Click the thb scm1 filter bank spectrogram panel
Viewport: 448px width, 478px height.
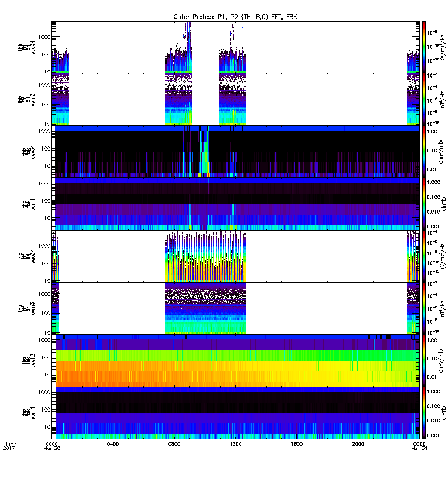point(235,204)
